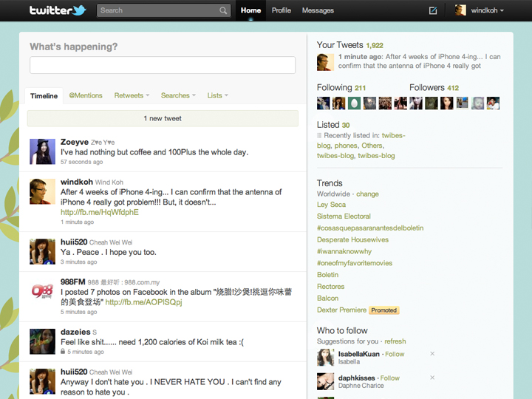
Task: Click the What's happening text box
Action: [x=163, y=65]
